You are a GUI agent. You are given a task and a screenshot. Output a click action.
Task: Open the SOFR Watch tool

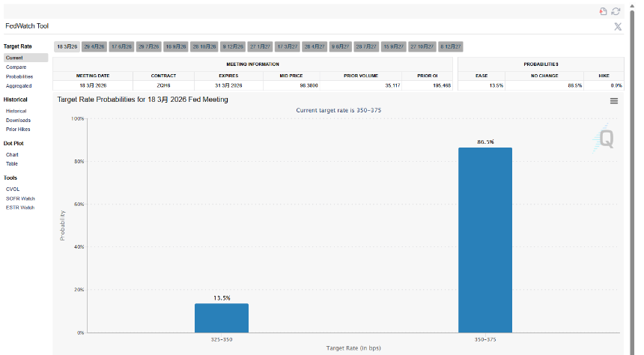pos(20,198)
